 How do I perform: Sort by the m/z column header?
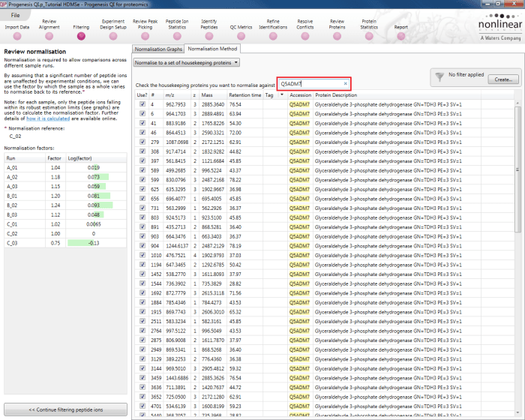click(x=178, y=95)
